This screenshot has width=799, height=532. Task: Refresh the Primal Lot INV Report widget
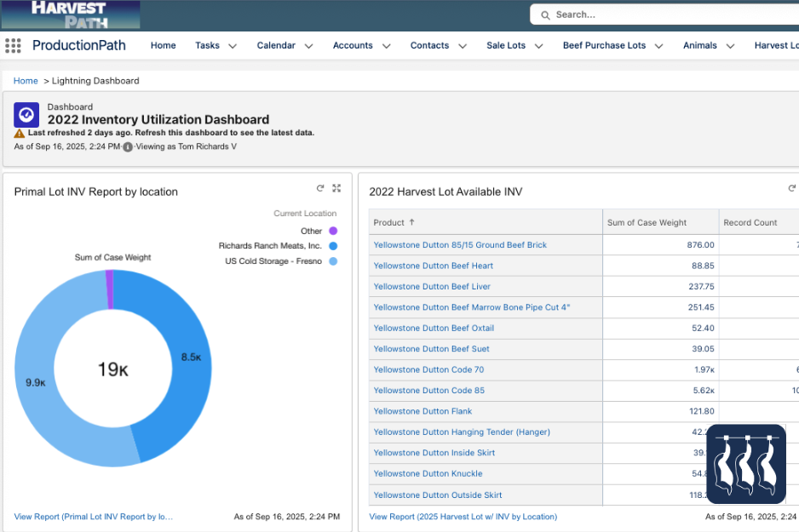[320, 188]
